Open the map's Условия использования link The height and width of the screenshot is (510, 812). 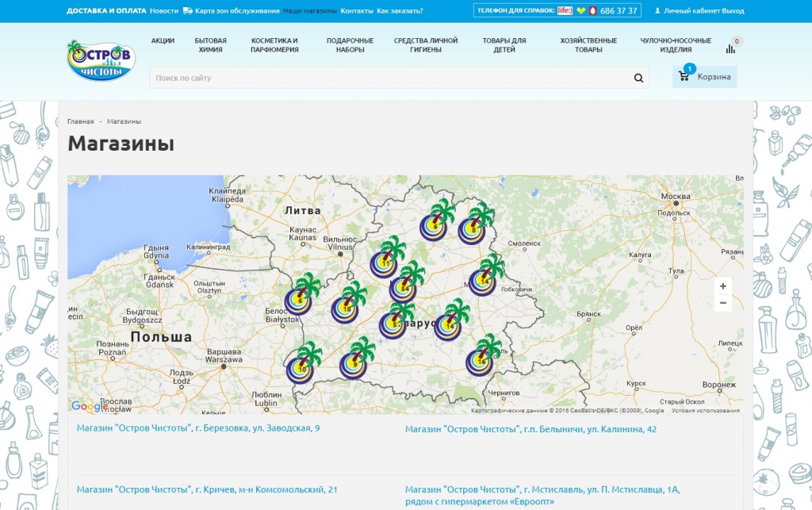click(x=705, y=411)
